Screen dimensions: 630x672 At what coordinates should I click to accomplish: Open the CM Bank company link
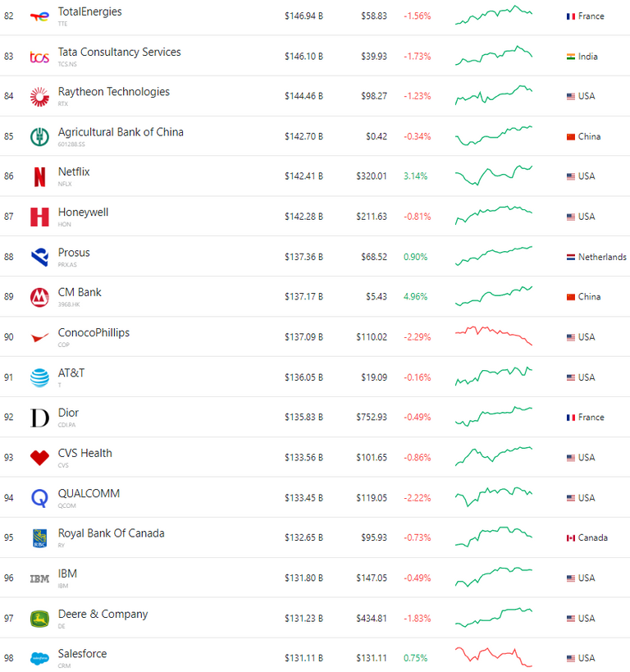point(80,292)
